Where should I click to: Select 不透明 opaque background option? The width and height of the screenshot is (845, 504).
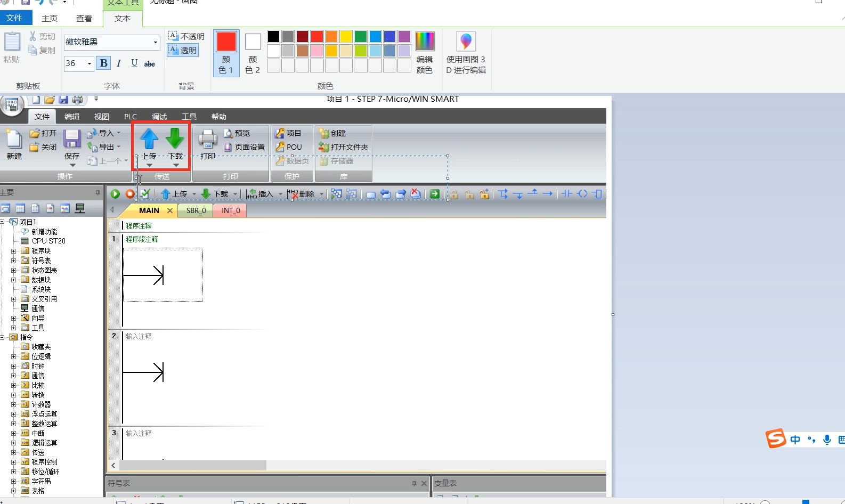pos(186,36)
